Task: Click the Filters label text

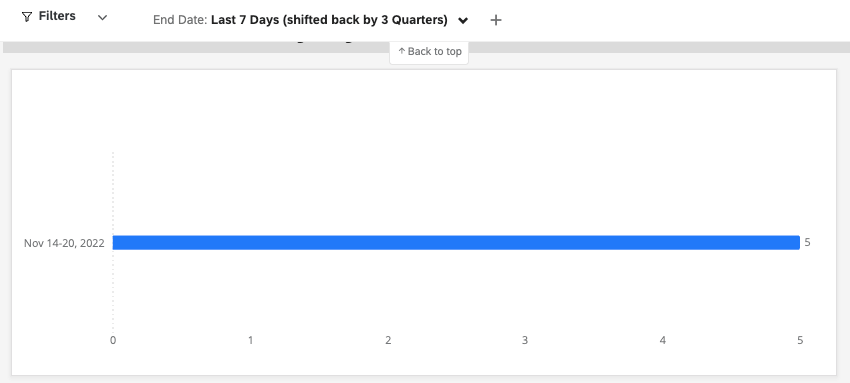Action: pos(57,16)
